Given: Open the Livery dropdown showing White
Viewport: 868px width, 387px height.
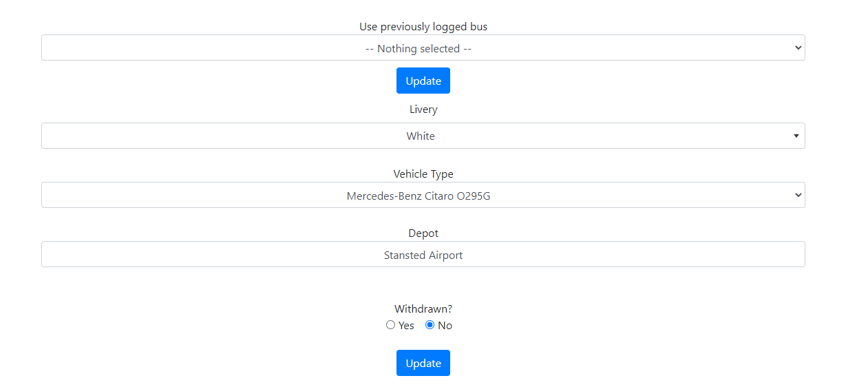Looking at the screenshot, I should (423, 136).
